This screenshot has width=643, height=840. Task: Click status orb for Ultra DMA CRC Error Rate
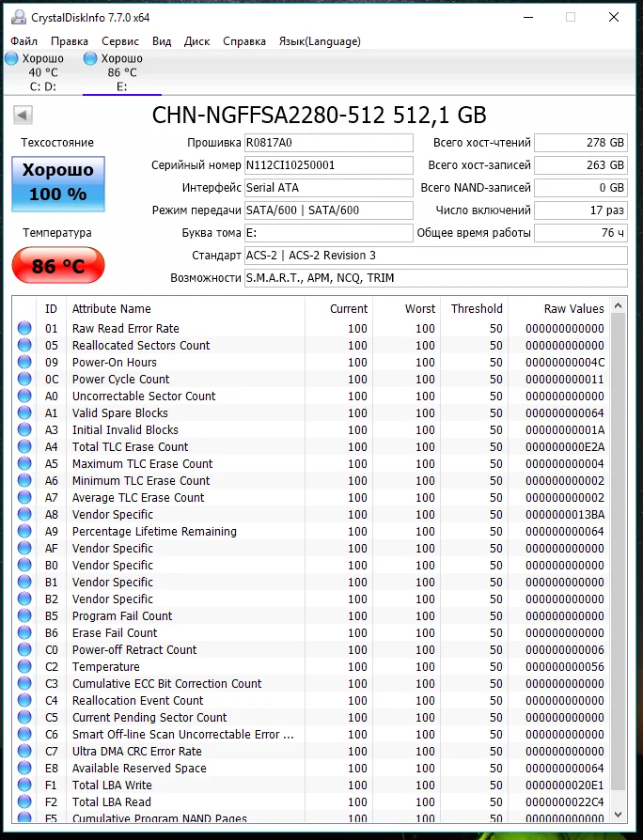(x=24, y=751)
